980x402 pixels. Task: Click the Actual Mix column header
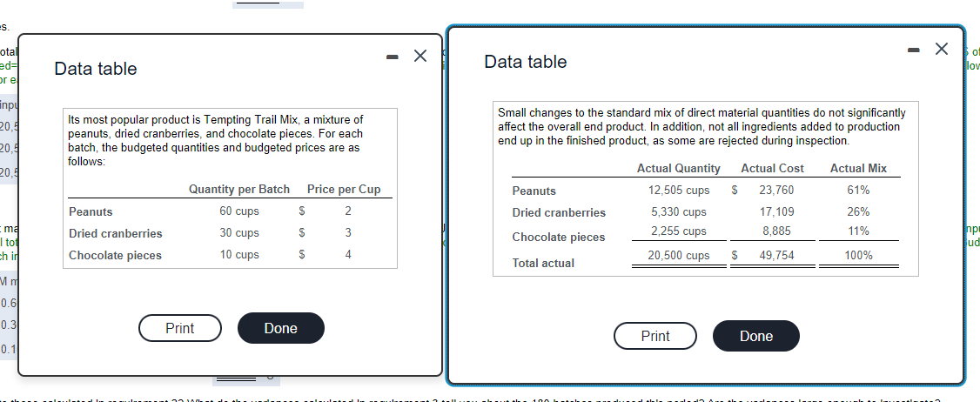858,168
